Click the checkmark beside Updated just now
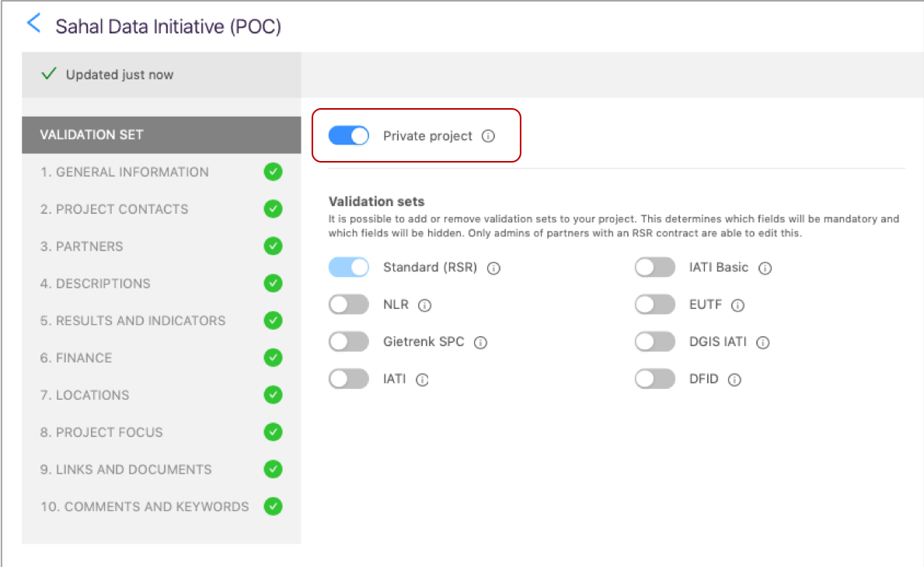924x567 pixels. (49, 74)
